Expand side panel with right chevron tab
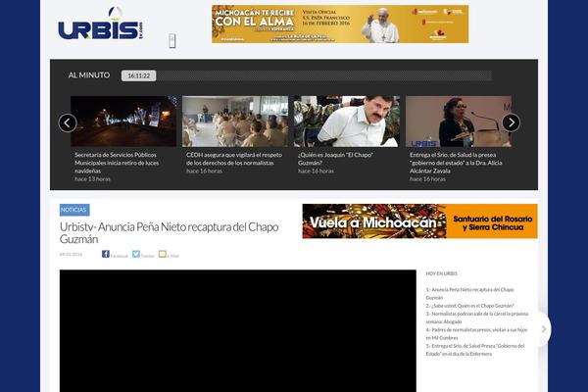This screenshot has height=392, width=588. click(544, 329)
